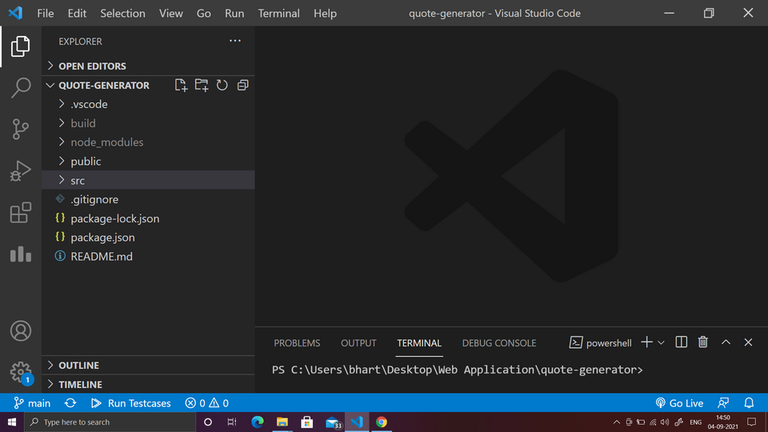Screen dimensions: 768x432
Task: Close the terminal panel
Action: point(748,342)
